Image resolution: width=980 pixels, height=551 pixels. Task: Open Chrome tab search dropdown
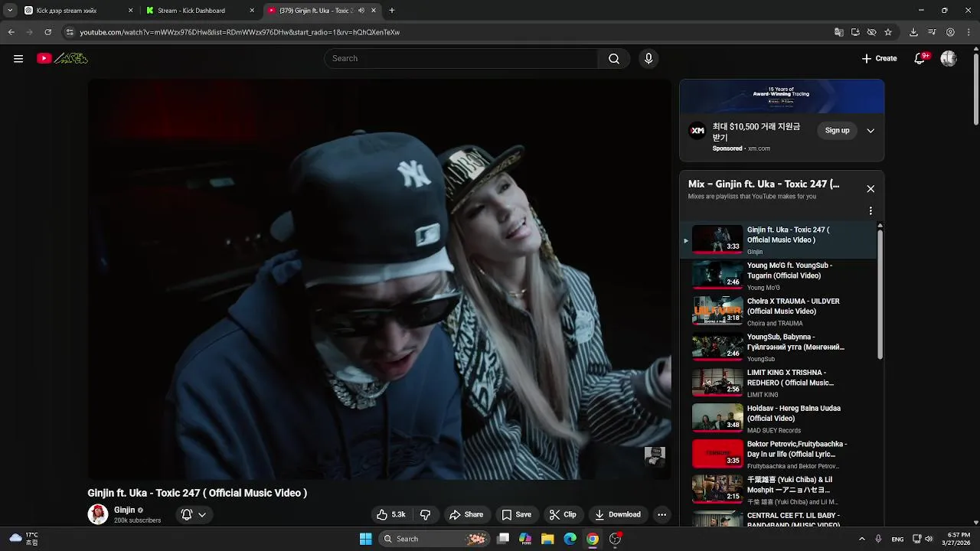pyautogui.click(x=10, y=11)
